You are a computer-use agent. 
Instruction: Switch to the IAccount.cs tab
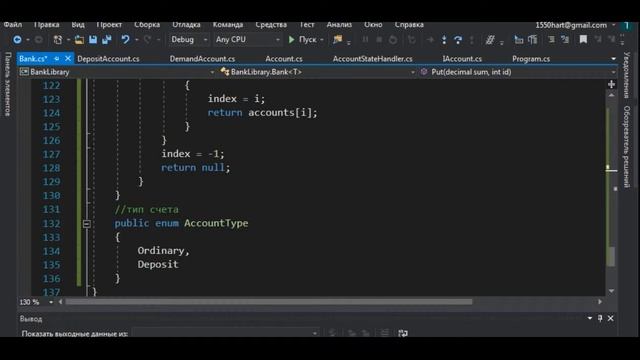(x=462, y=59)
